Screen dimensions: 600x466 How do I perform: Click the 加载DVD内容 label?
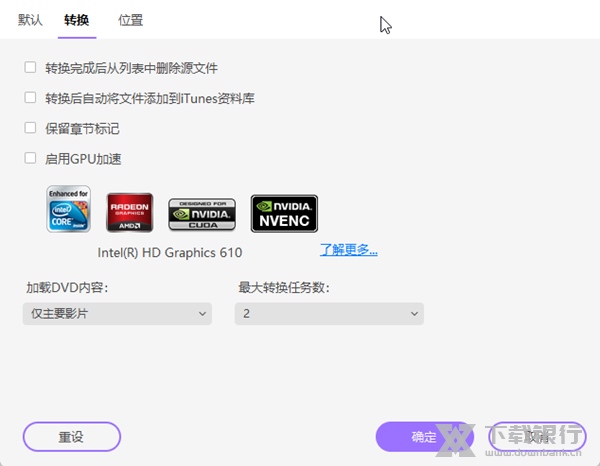(x=67, y=287)
